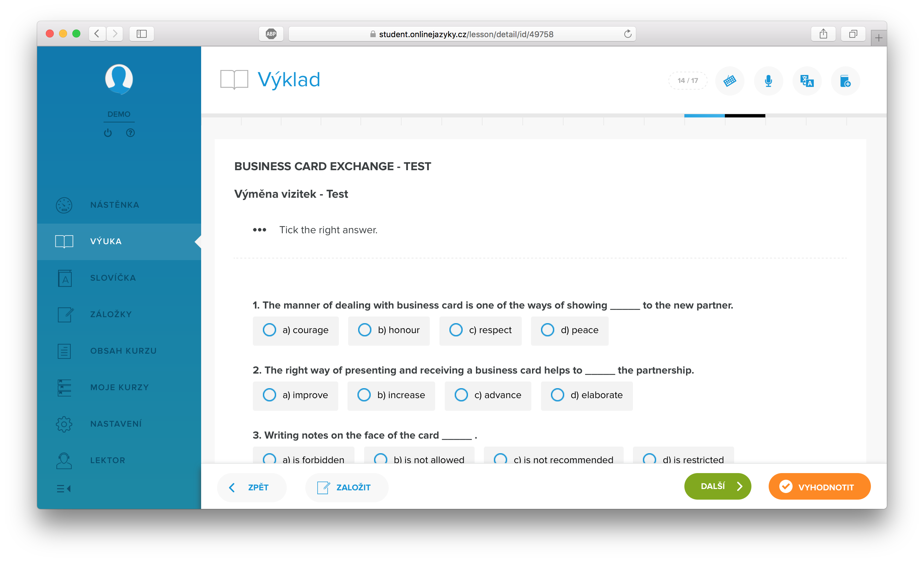Click the add vocabulary document icon
Screen dimensions: 924x562
[845, 81]
